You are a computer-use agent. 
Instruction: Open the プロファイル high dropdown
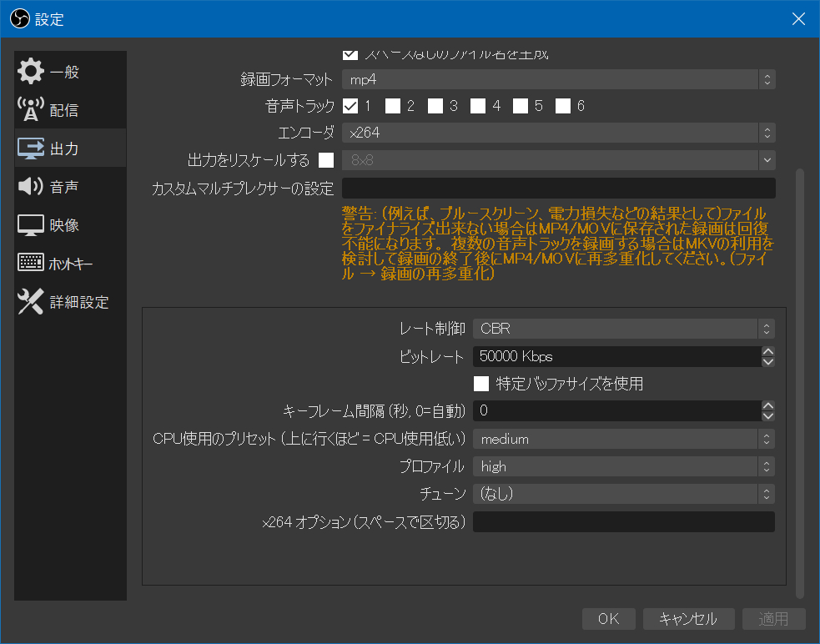[x=624, y=466]
